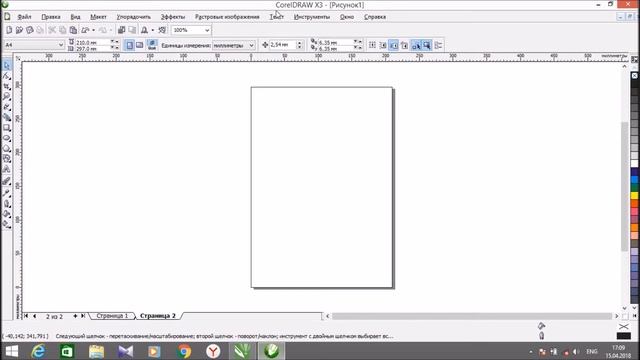The height and width of the screenshot is (360, 640).
Task: Expand the Application Launcher dropdown arrow
Action: pos(153,30)
